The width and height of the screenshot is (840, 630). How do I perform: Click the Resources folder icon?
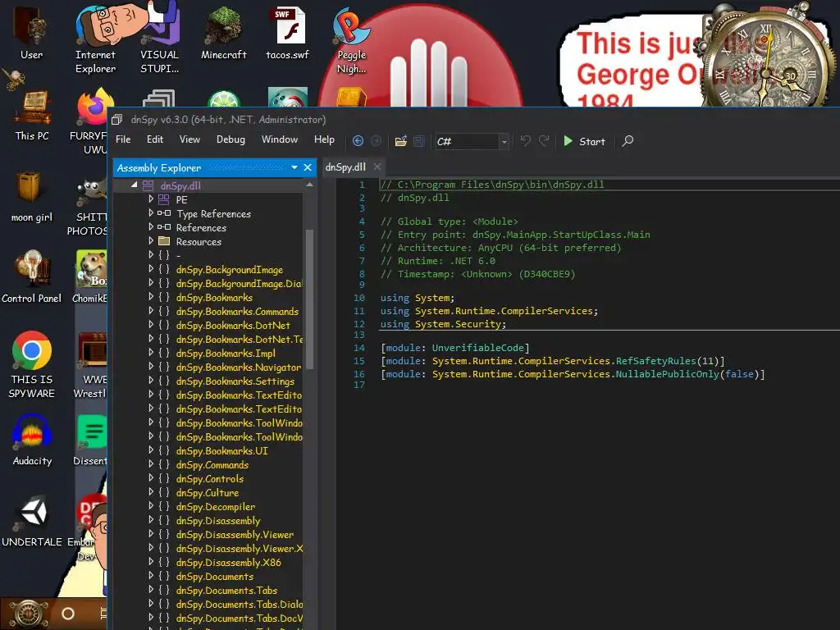(164, 241)
